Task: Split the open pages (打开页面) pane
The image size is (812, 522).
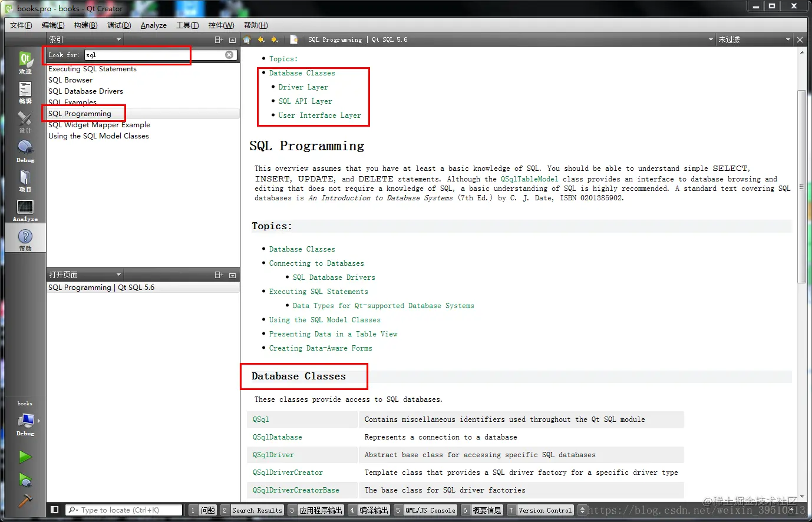Action: click(219, 275)
